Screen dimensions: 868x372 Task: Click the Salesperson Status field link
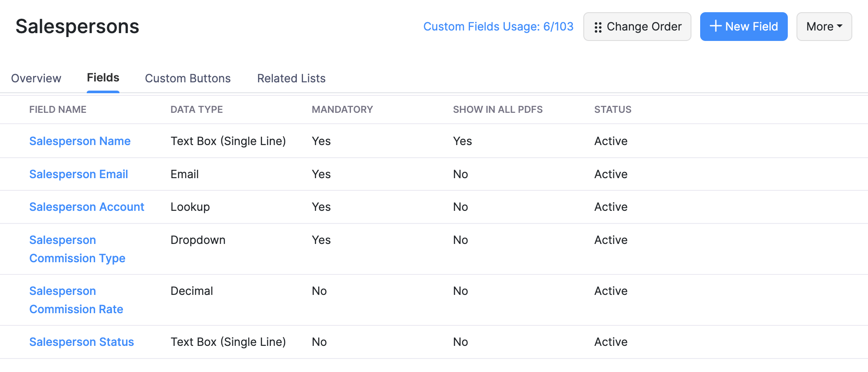pyautogui.click(x=82, y=342)
